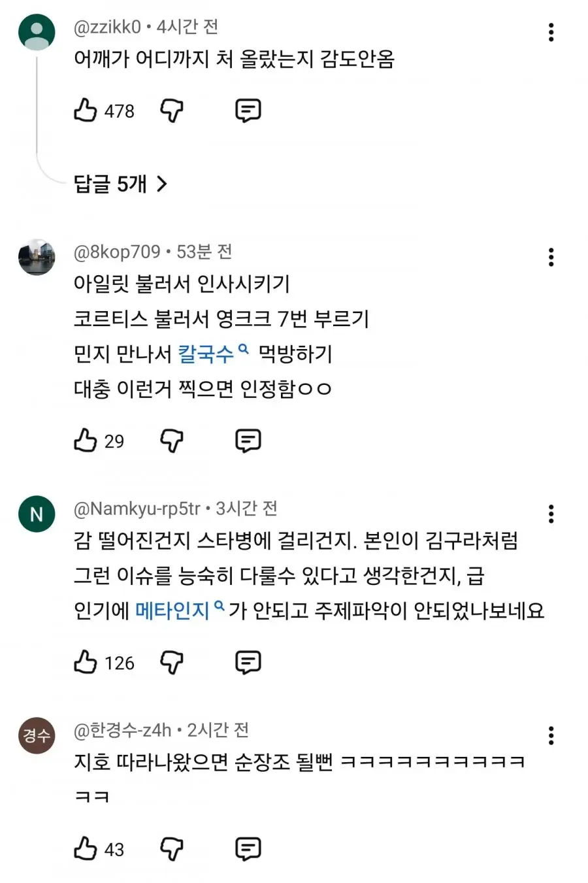The image size is (588, 883).
Task: Reply to the @Namkyu-rp5tr comment
Action: pos(248,663)
